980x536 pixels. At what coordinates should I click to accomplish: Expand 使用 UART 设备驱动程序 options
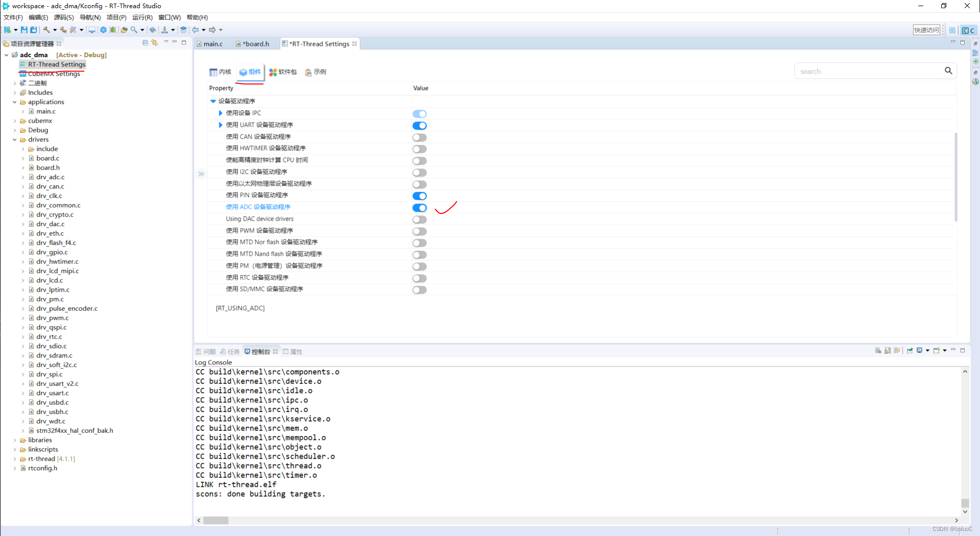(x=220, y=125)
